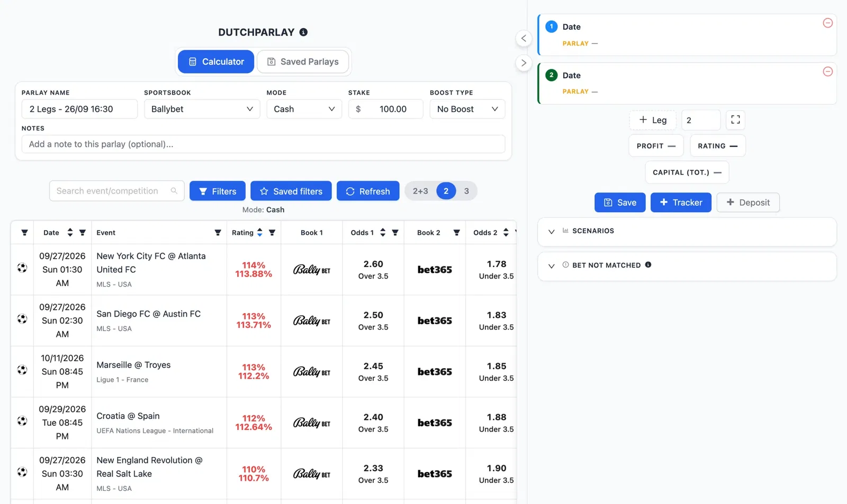Click the right chevron panel arrow

coord(524,63)
